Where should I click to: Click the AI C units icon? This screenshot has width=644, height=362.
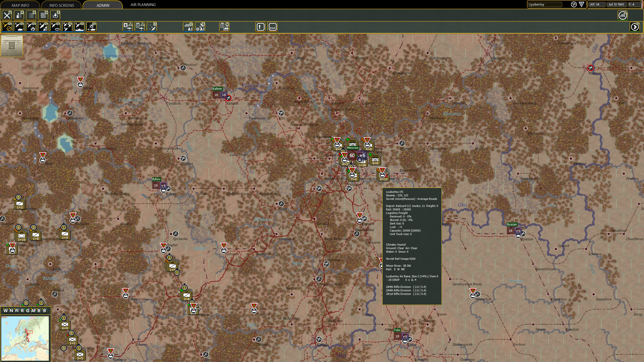pyautogui.click(x=188, y=27)
